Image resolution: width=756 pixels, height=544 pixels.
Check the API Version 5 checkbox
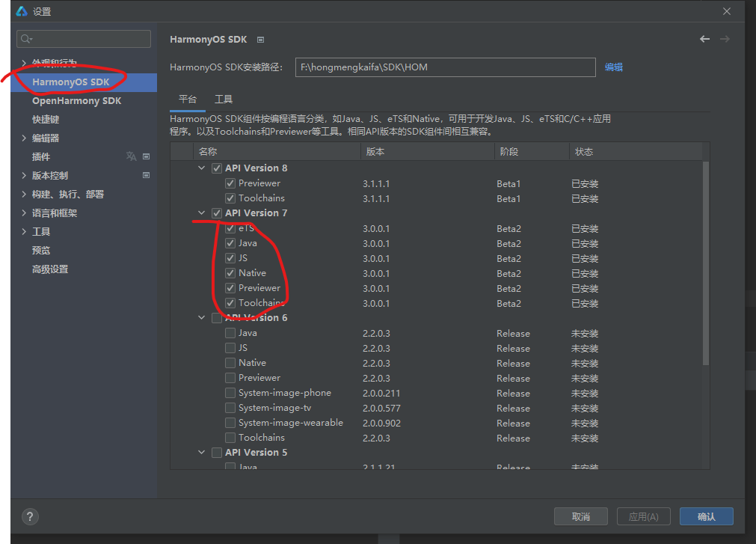tap(217, 453)
